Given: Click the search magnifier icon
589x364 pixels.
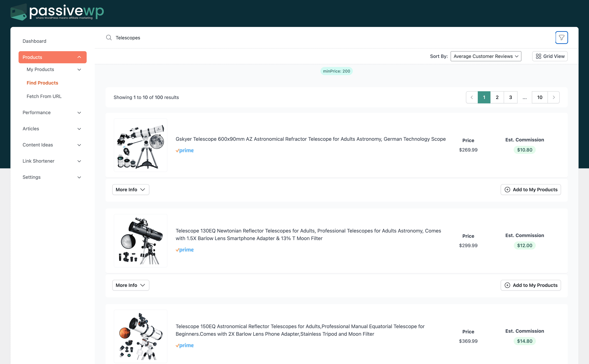Looking at the screenshot, I should point(109,38).
